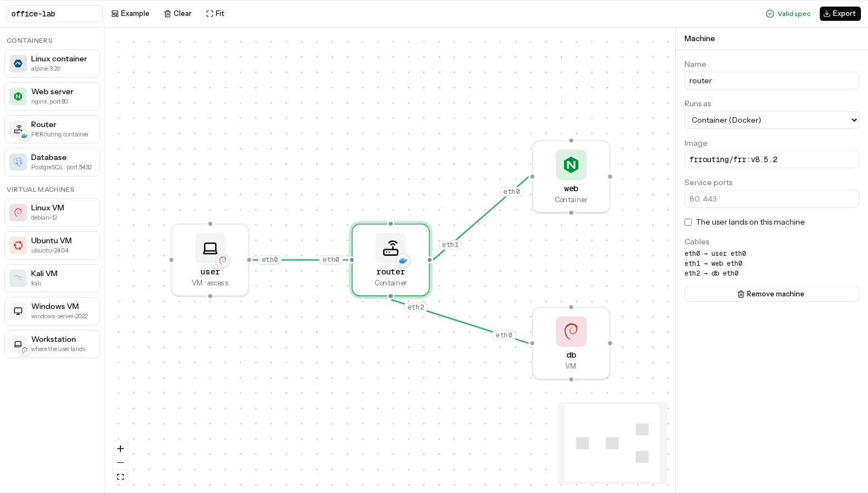Click the user node laptop icon on canvas
The height and width of the screenshot is (493, 868).
pyautogui.click(x=210, y=248)
